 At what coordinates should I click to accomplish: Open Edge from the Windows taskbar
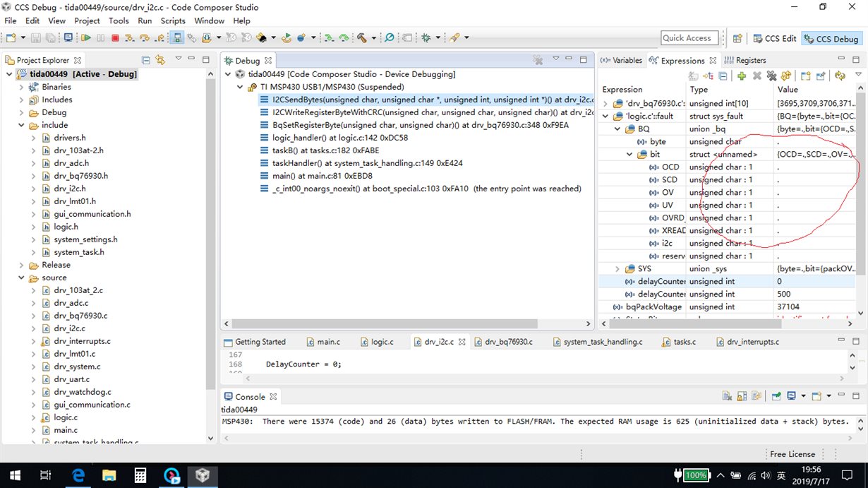point(78,475)
